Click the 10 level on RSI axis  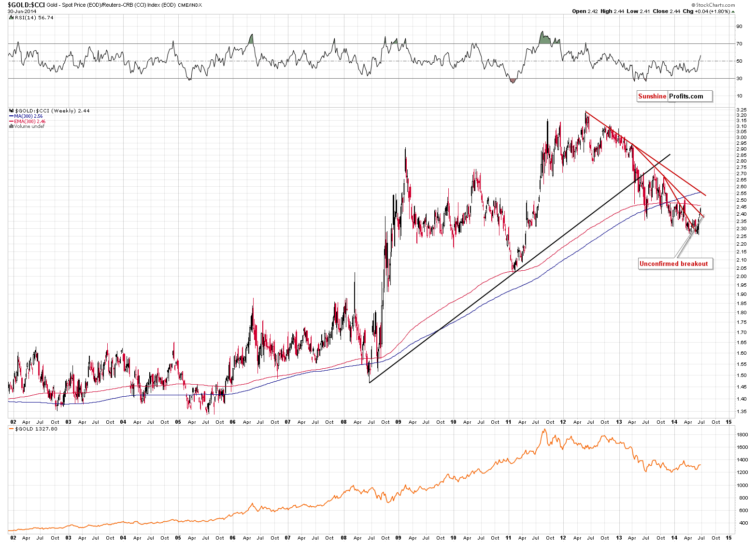tap(739, 96)
